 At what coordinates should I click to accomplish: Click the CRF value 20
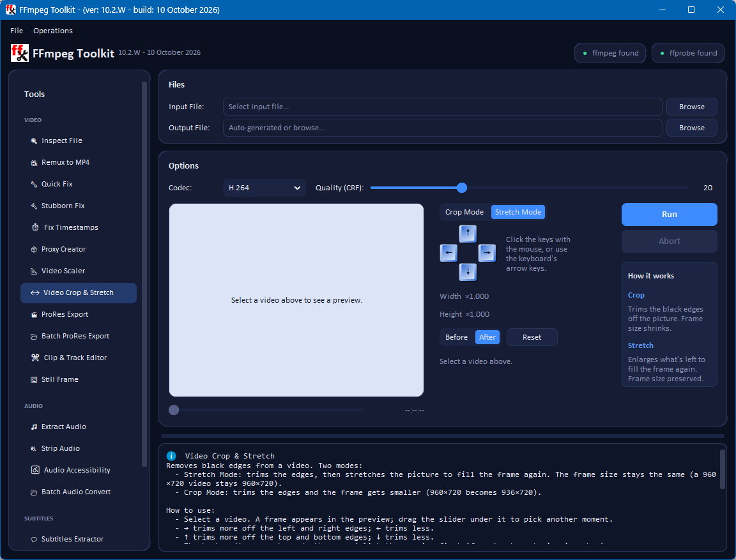(x=708, y=188)
